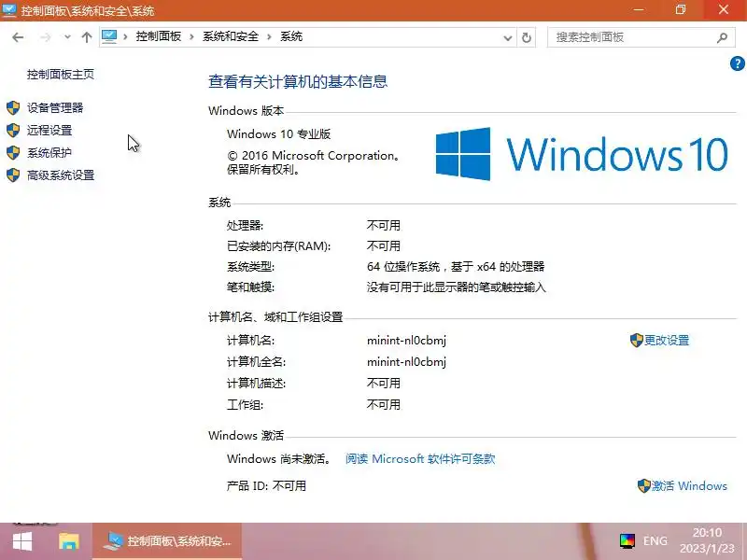Minimize the System window

[639, 9]
